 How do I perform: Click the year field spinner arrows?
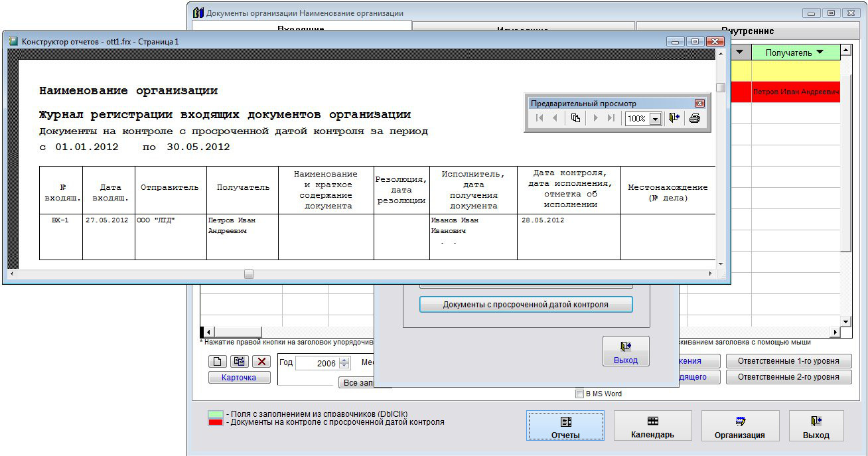point(344,363)
